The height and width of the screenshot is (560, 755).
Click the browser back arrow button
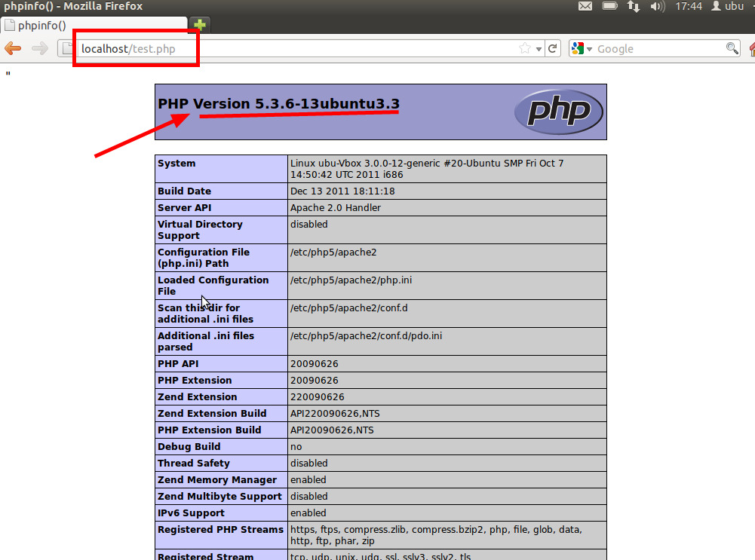point(13,49)
